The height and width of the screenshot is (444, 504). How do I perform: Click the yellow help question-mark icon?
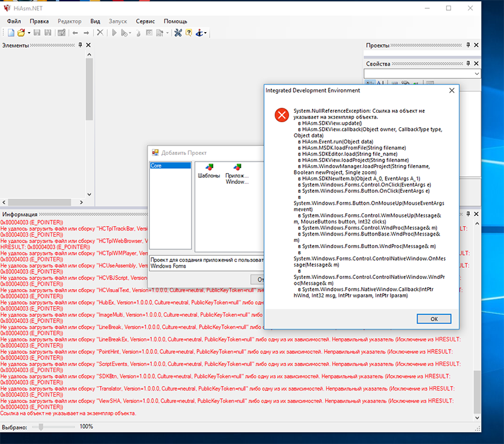[188, 33]
